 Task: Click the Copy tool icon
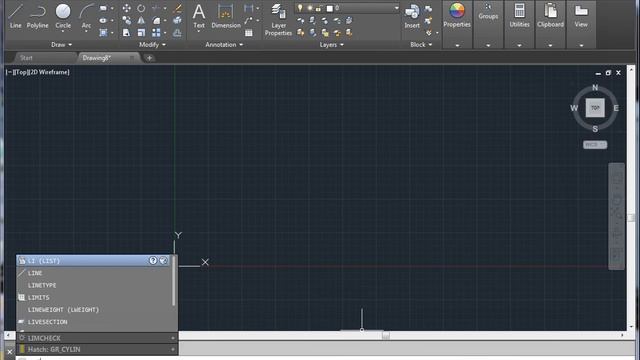(x=127, y=20)
